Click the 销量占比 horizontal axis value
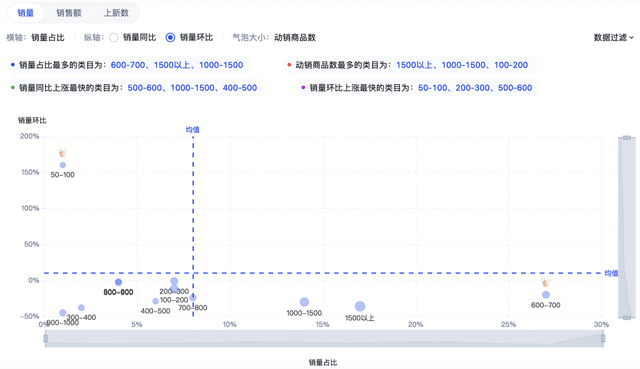 point(48,38)
